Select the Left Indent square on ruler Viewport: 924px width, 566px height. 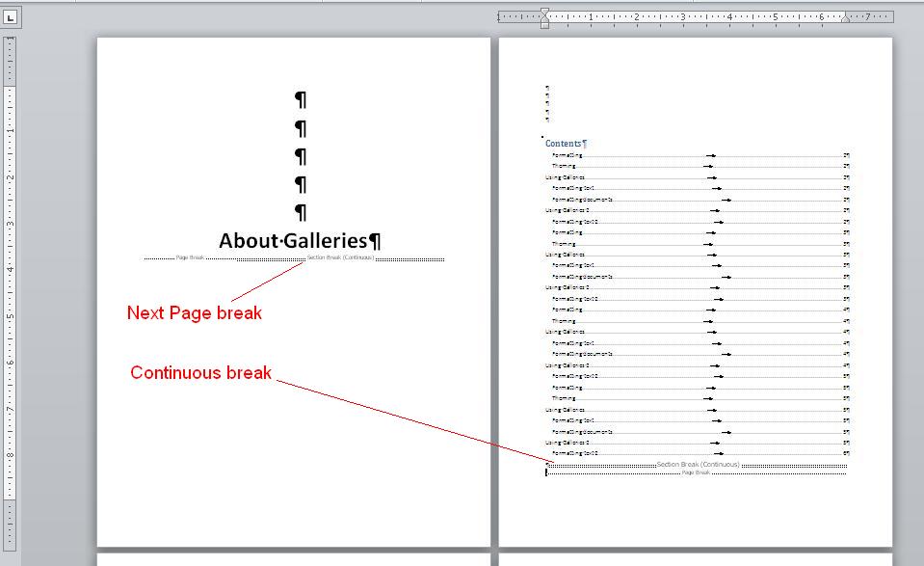[x=544, y=25]
